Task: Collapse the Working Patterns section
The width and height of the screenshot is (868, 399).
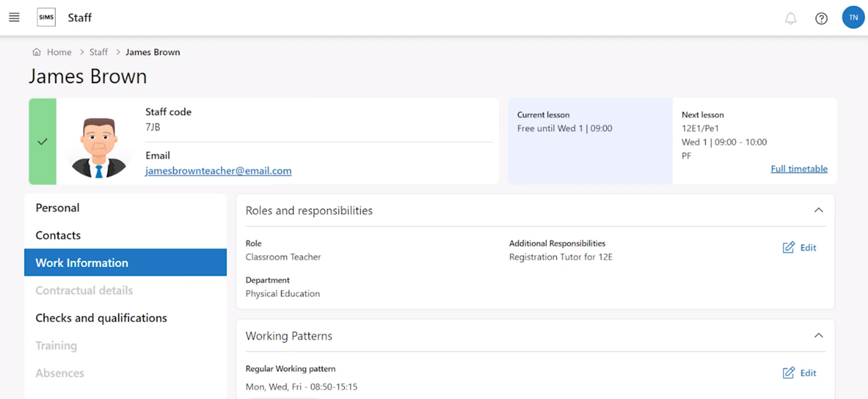Action: tap(818, 336)
